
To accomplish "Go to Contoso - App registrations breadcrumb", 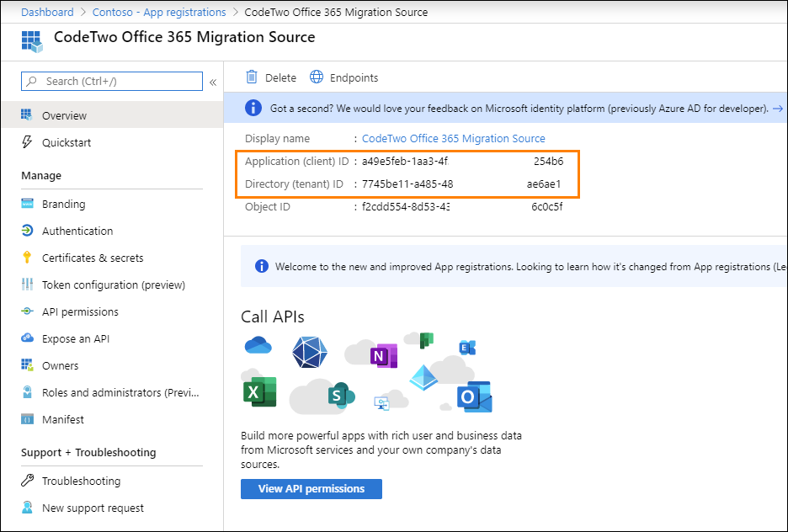I will [159, 12].
